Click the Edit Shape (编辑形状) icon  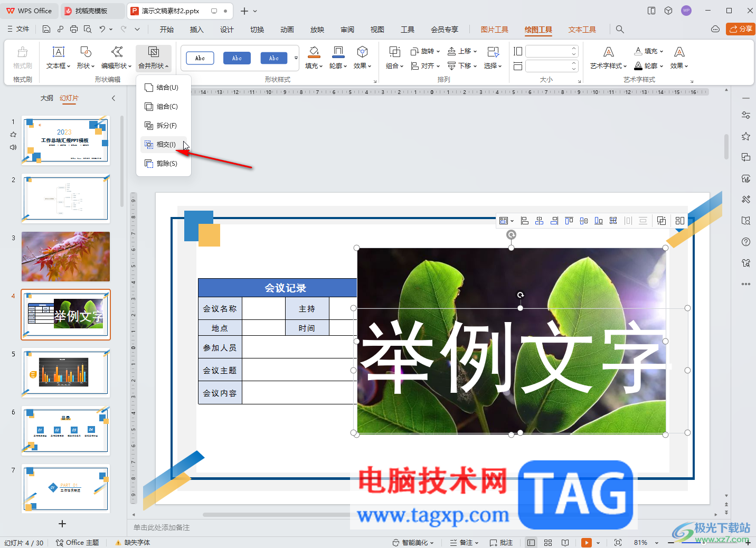coord(117,52)
